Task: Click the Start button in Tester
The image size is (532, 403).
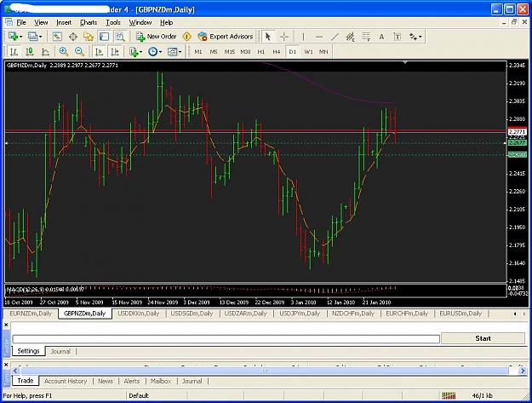Action: pos(483,338)
